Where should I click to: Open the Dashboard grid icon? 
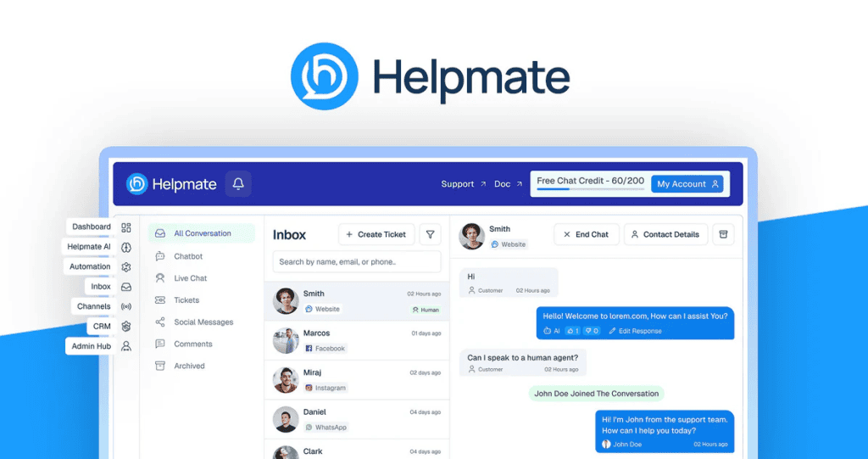[x=126, y=227]
